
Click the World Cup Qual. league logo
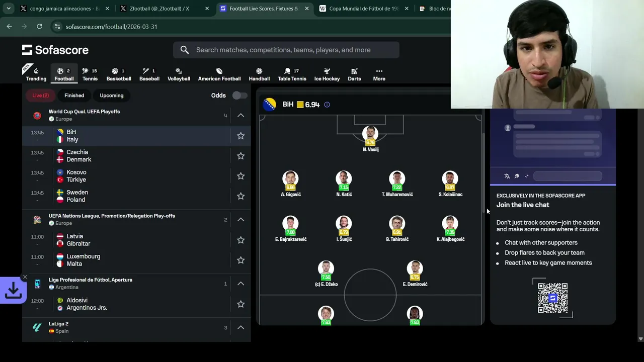point(37,115)
